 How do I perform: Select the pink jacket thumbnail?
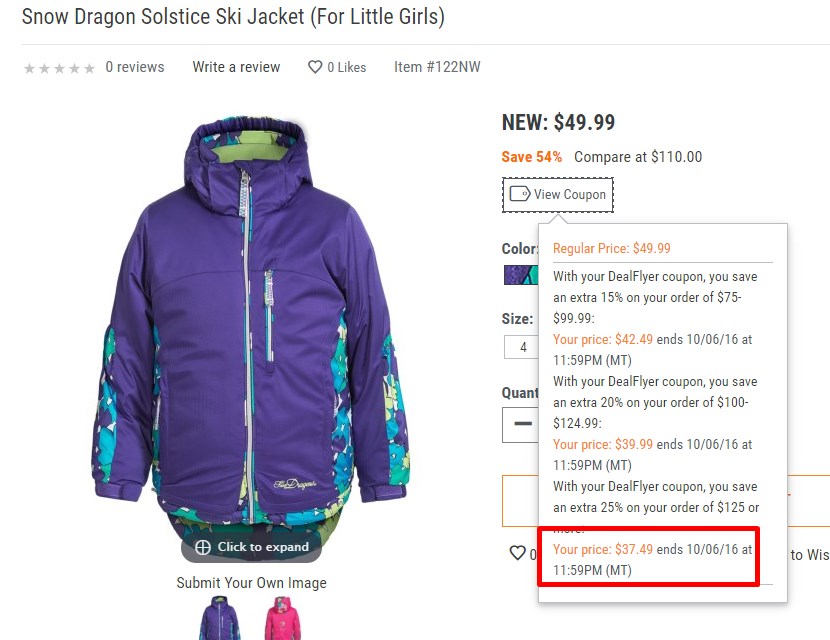tap(283, 618)
